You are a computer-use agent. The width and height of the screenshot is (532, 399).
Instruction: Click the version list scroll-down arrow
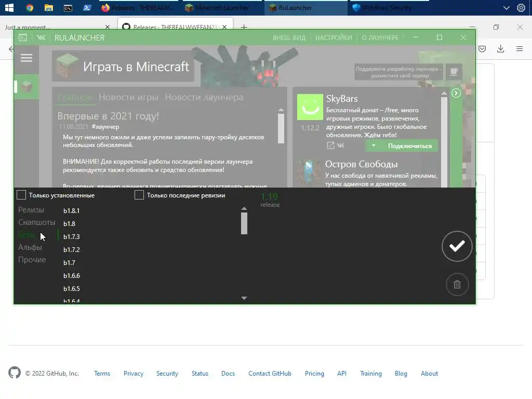tap(244, 298)
